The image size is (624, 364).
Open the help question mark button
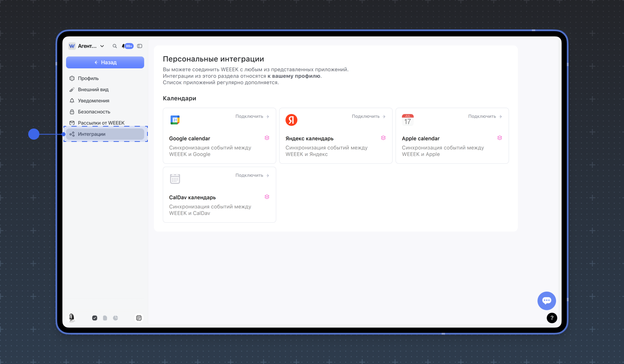[552, 318]
